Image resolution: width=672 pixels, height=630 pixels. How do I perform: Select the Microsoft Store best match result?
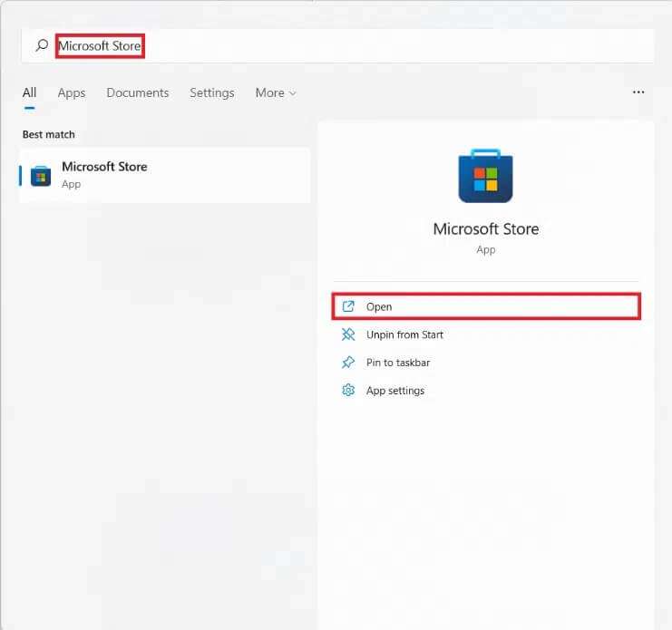[x=164, y=175]
